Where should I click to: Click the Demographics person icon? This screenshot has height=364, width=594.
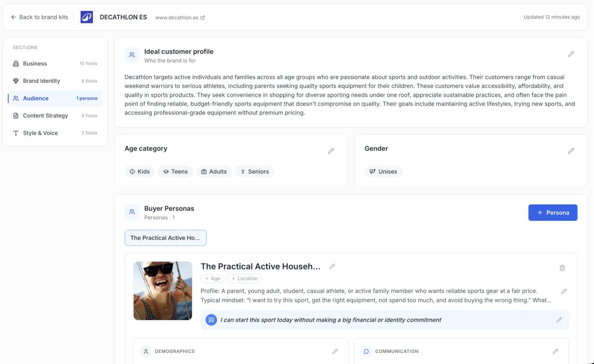point(146,351)
